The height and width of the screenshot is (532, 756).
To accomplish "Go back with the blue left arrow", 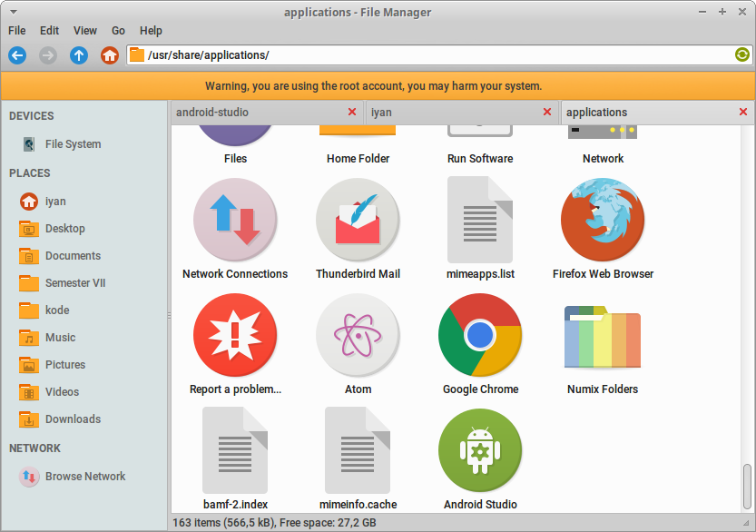I will pos(17,55).
